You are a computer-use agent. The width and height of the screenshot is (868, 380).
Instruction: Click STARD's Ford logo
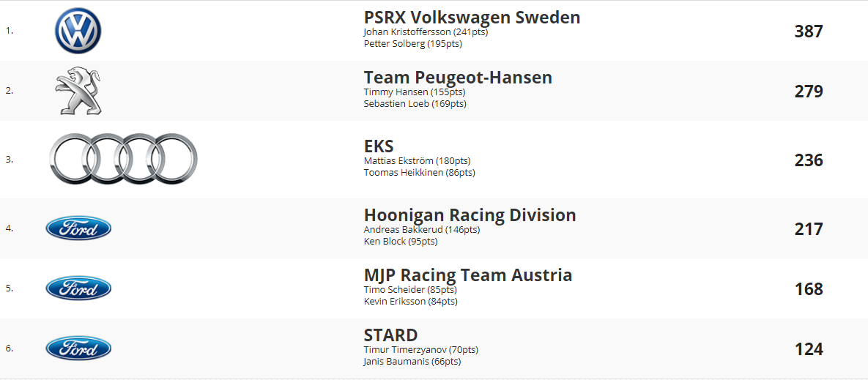point(78,349)
